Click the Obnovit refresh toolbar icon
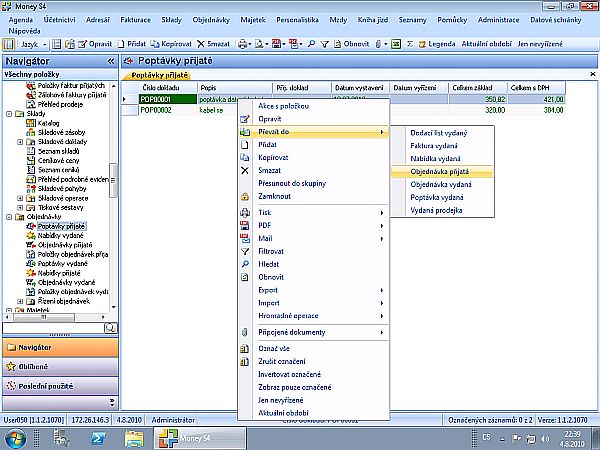Screen dimensions: 600x450 pos(337,44)
